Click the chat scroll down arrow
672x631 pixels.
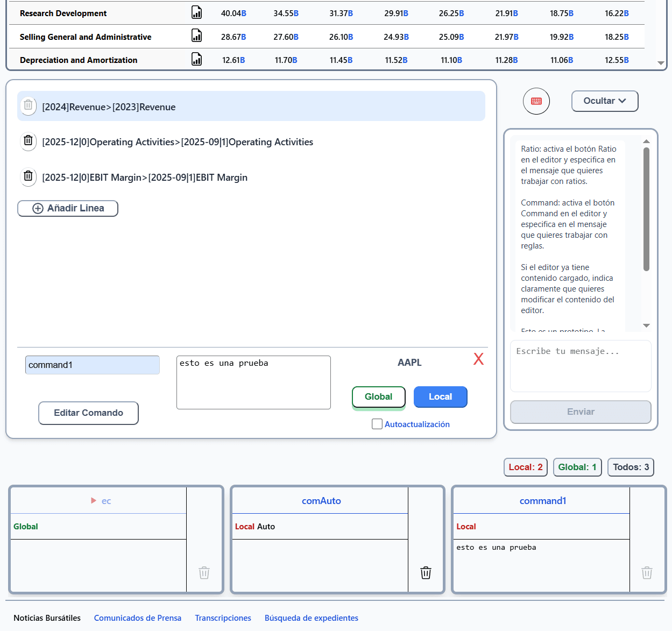coord(647,325)
